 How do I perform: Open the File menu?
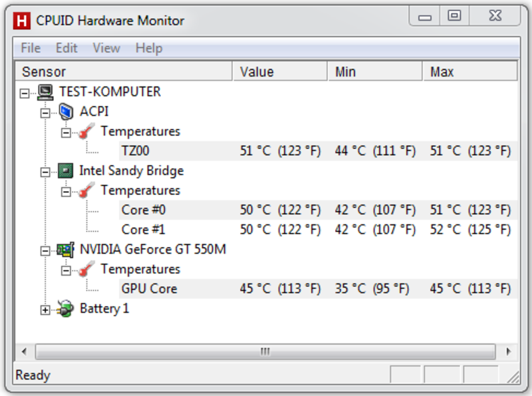[31, 48]
